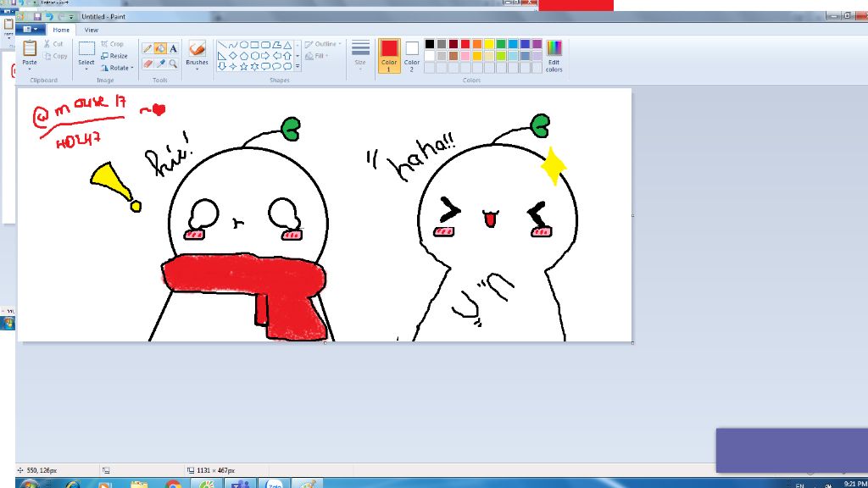Choose the Pentagon shape

[243, 56]
